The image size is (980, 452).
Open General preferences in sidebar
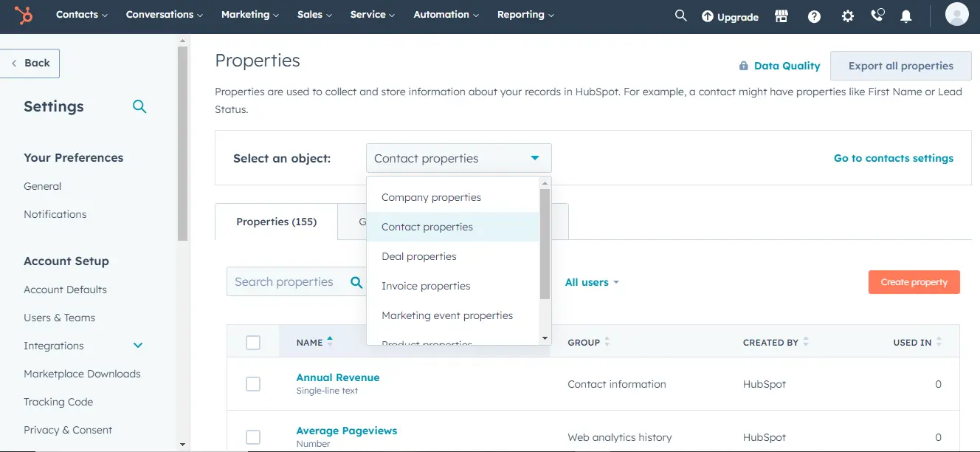point(43,186)
